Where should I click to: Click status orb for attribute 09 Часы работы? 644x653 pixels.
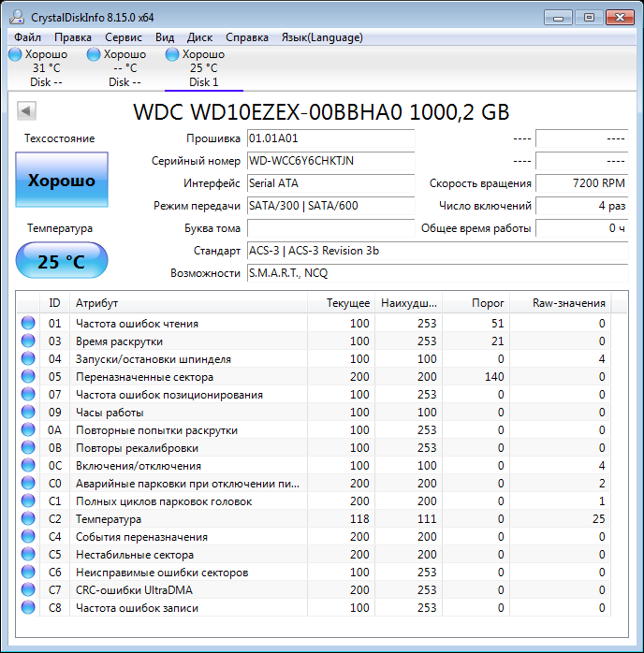pyautogui.click(x=28, y=412)
